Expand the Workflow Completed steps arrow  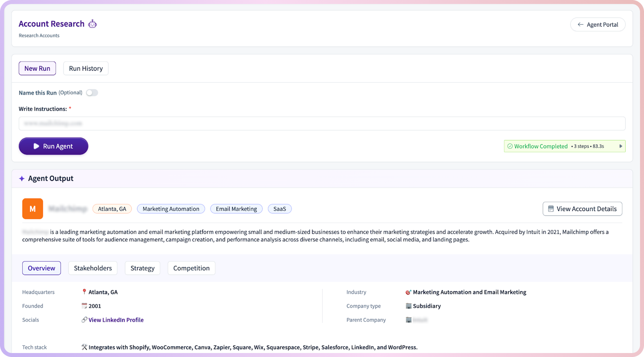pos(621,146)
